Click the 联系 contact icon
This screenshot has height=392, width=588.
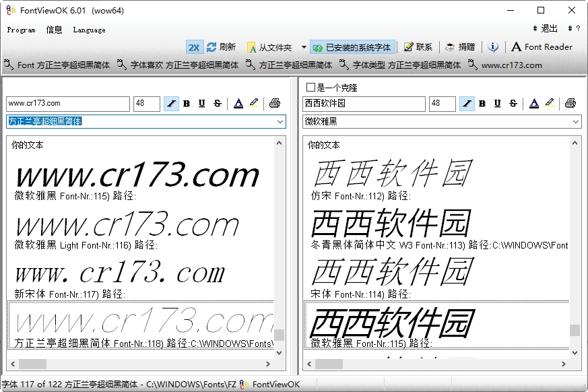(x=408, y=47)
